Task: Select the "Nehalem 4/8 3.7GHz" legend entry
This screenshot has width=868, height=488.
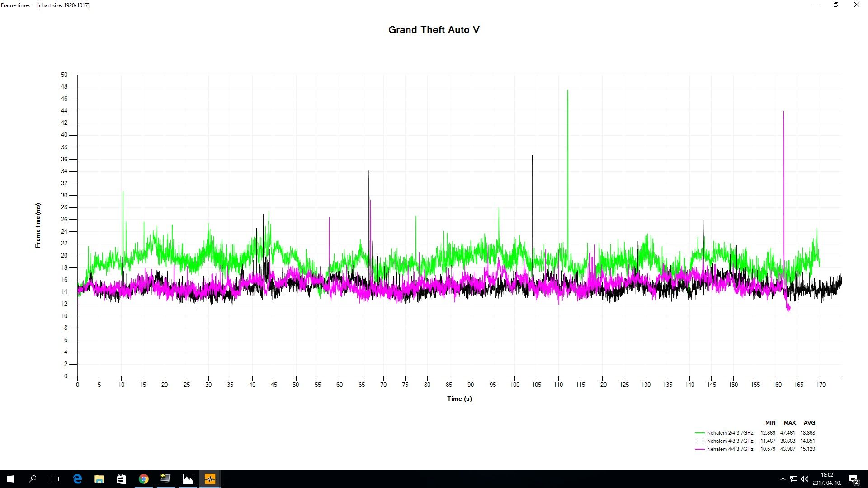Action: [x=730, y=441]
